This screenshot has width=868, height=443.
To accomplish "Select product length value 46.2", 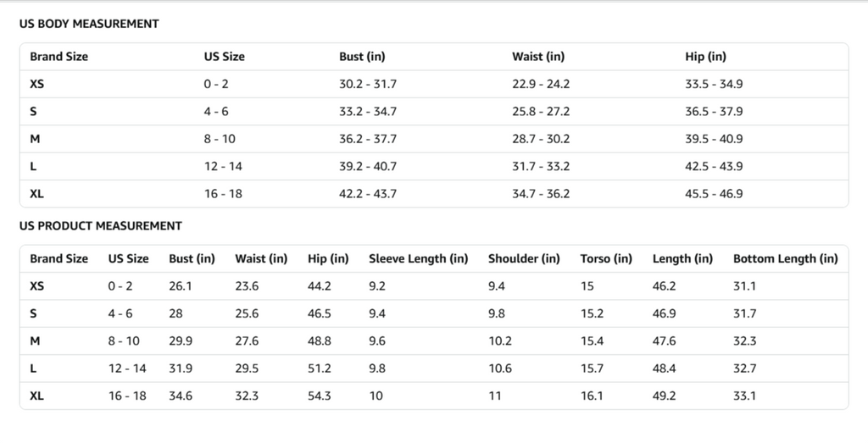I will [664, 286].
